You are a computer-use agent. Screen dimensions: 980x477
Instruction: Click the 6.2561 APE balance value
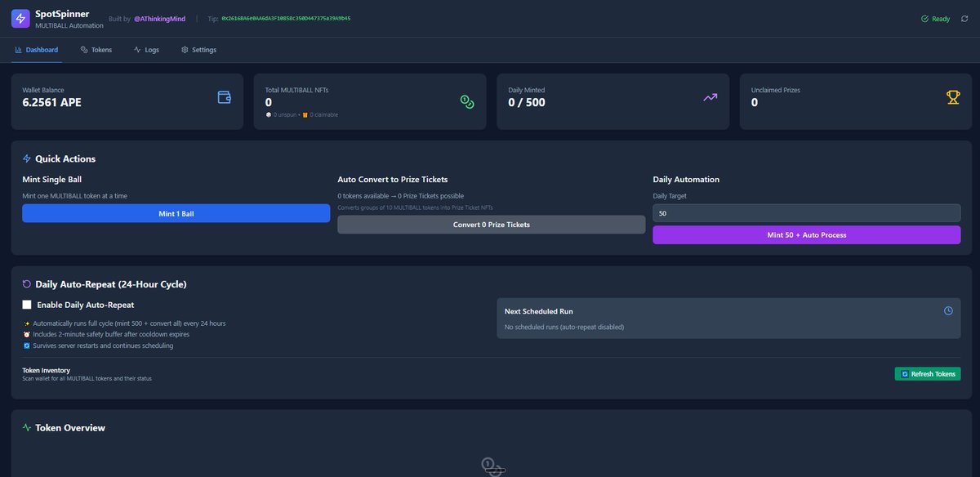[x=51, y=103]
